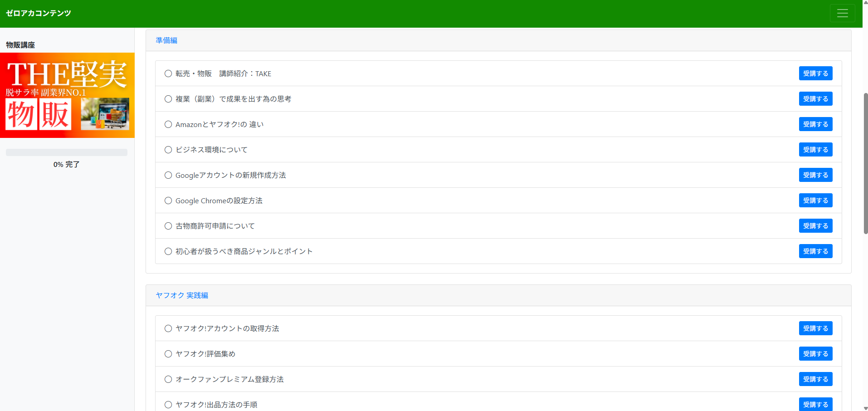Click the circle icon beside 転売・物販 講師紹介
This screenshot has width=868, height=411.
point(168,73)
